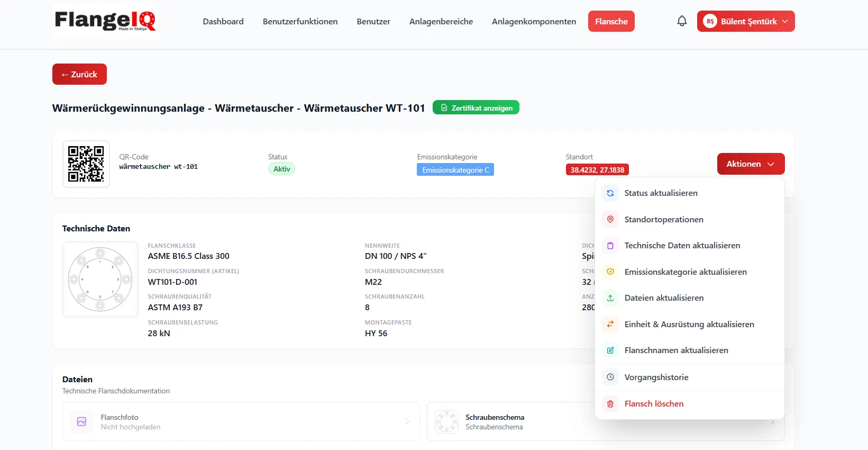Click the Einheit & Ausrüstung swap icon
The image size is (868, 450).
tap(610, 324)
